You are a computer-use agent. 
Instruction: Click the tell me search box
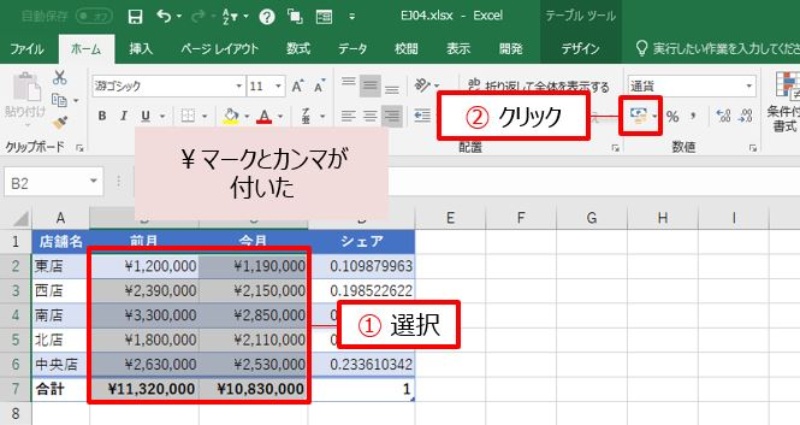(717, 48)
